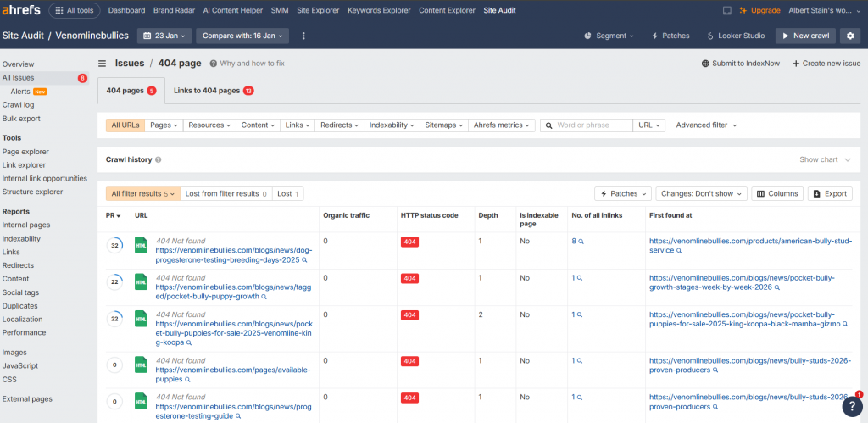Select All filter results 5
Image resolution: width=868 pixels, height=423 pixels.
[142, 194]
